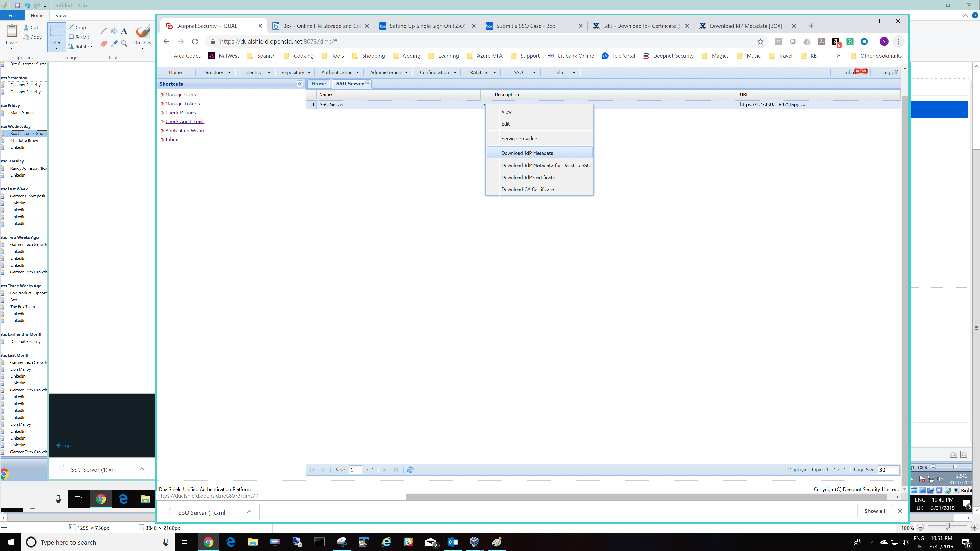Viewport: 980px width, 551px height.
Task: Pick the Fill with color bucket tool
Action: [x=114, y=31]
